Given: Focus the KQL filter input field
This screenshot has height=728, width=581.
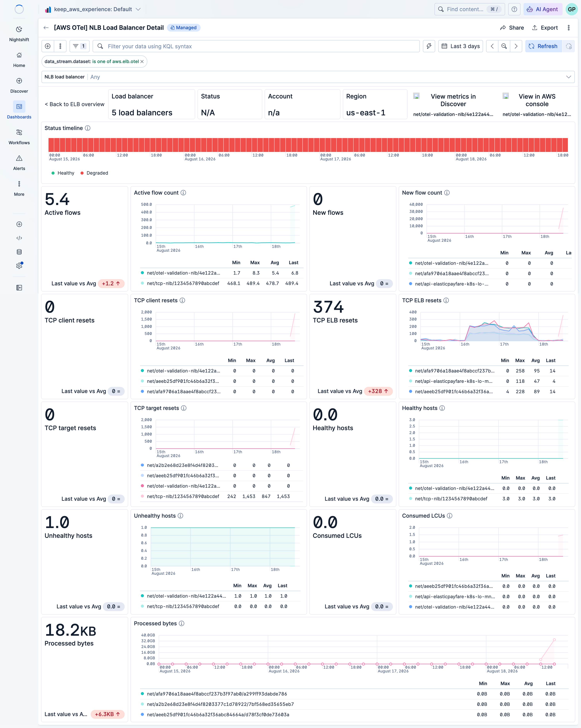Looking at the screenshot, I should (256, 46).
